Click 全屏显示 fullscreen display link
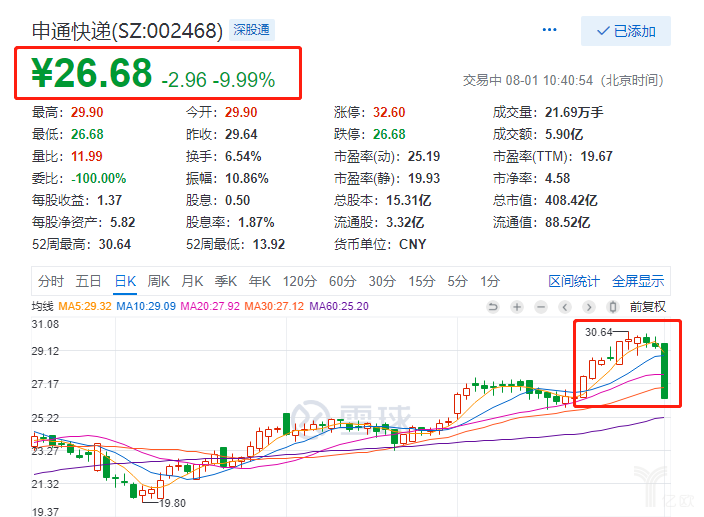The height and width of the screenshot is (517, 704). (x=638, y=281)
